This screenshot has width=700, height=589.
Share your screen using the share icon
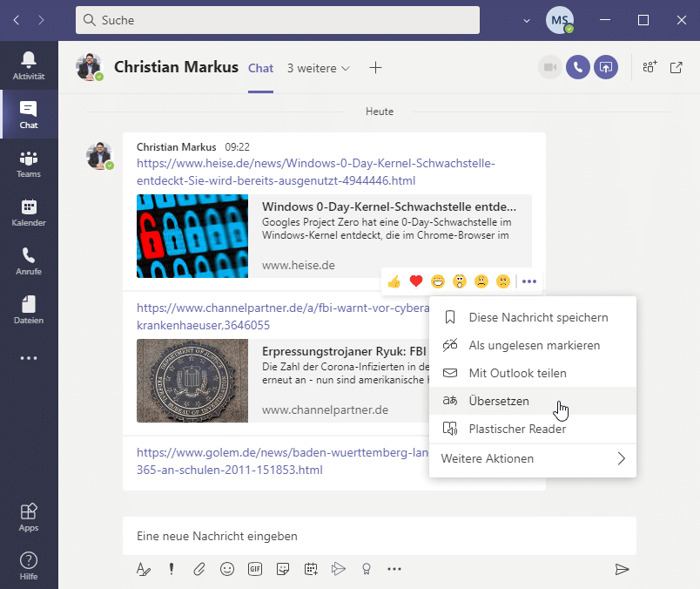point(605,67)
